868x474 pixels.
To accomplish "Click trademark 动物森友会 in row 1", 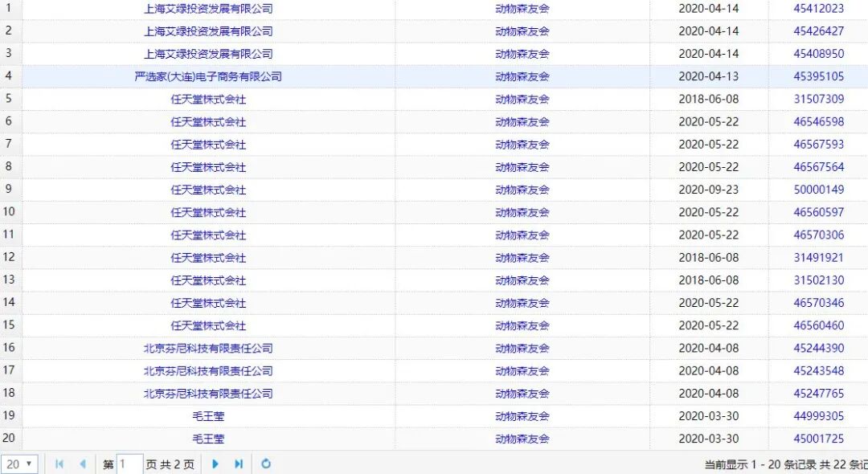I will 522,8.
